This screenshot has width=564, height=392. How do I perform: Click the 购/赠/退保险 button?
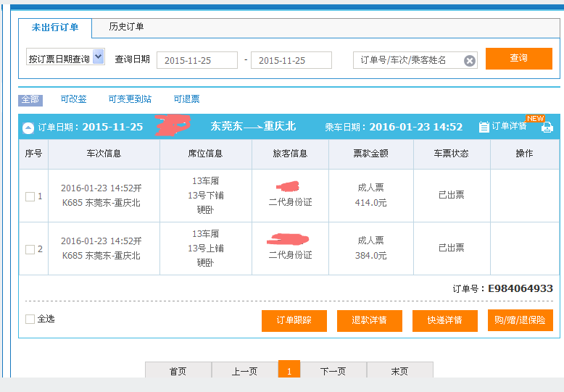click(x=520, y=320)
